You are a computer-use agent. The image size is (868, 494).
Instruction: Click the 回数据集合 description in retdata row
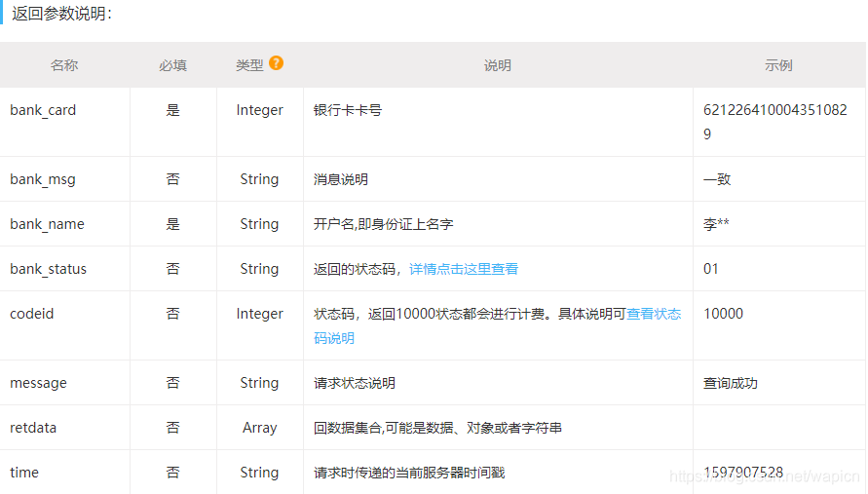(x=437, y=428)
